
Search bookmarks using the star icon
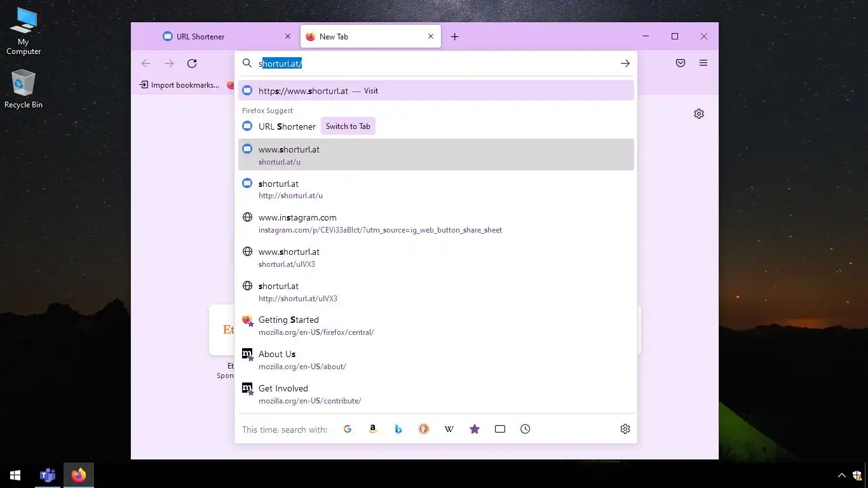pos(475,429)
